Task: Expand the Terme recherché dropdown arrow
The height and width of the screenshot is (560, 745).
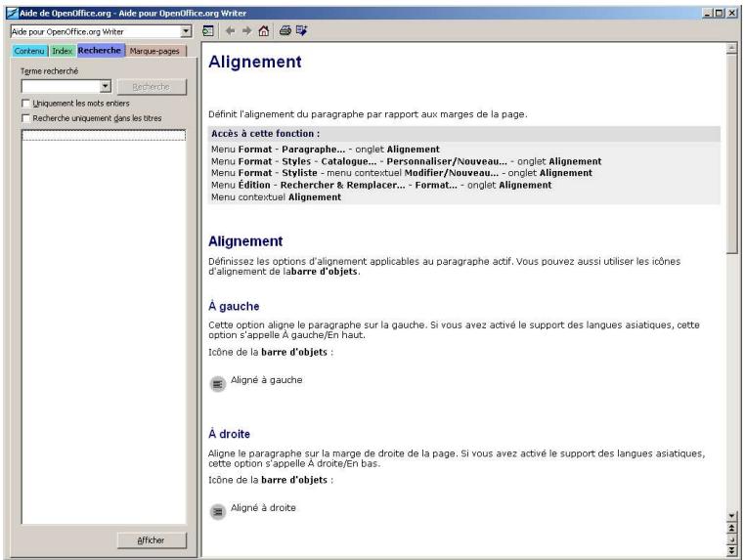Action: pos(106,86)
